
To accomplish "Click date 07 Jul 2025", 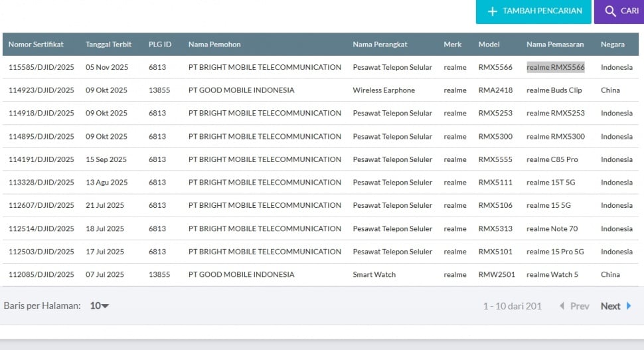I will [105, 274].
